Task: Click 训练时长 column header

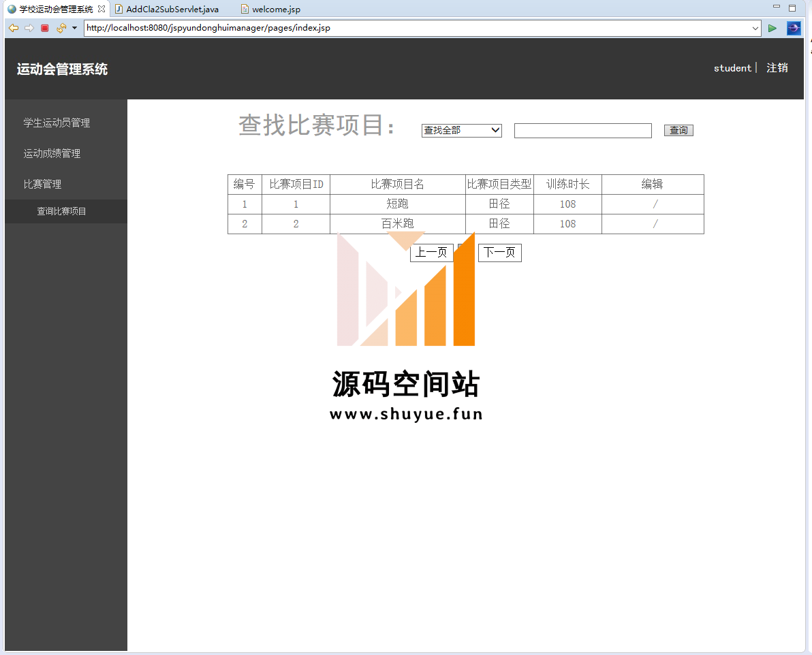Action: [x=567, y=185]
